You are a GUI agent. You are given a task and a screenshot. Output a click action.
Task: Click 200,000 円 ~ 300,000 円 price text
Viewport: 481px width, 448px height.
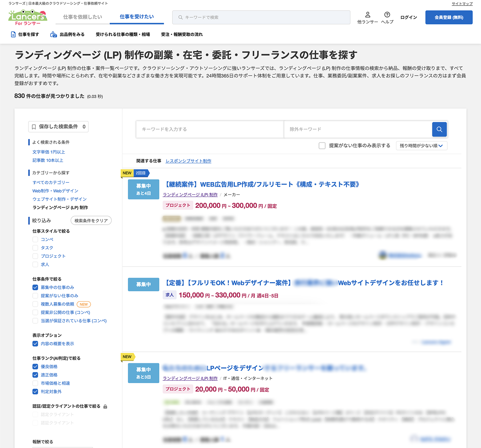(236, 206)
